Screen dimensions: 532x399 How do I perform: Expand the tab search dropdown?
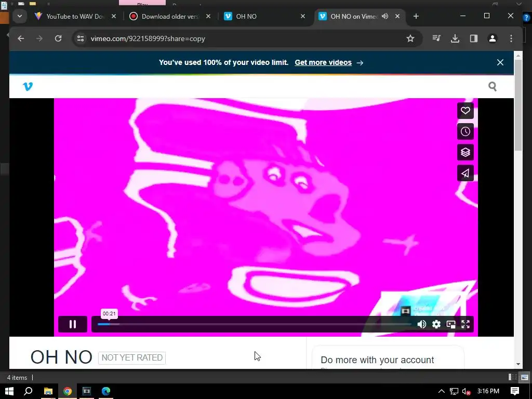pyautogui.click(x=20, y=16)
